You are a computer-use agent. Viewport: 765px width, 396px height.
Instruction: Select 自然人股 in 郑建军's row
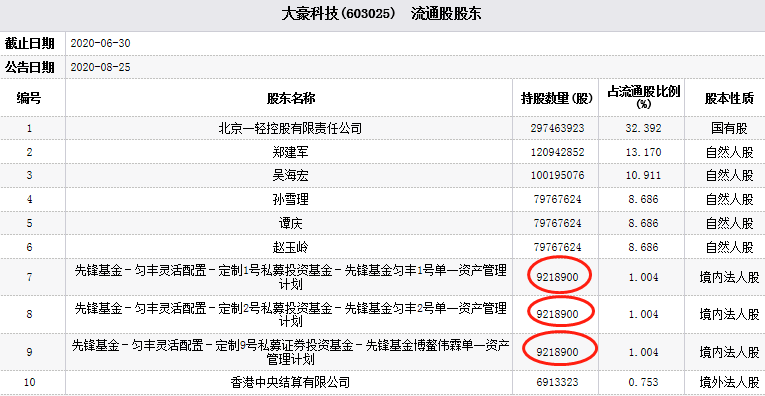pyautogui.click(x=729, y=152)
